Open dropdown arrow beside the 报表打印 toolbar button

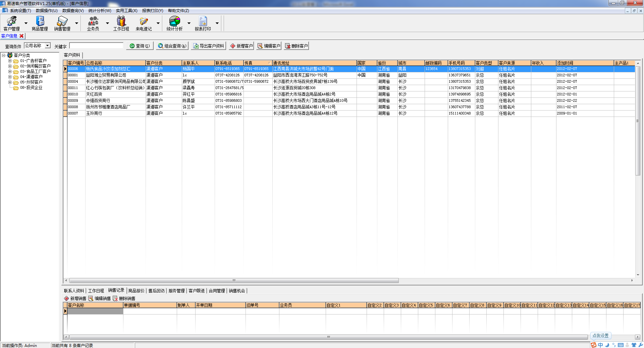click(217, 23)
